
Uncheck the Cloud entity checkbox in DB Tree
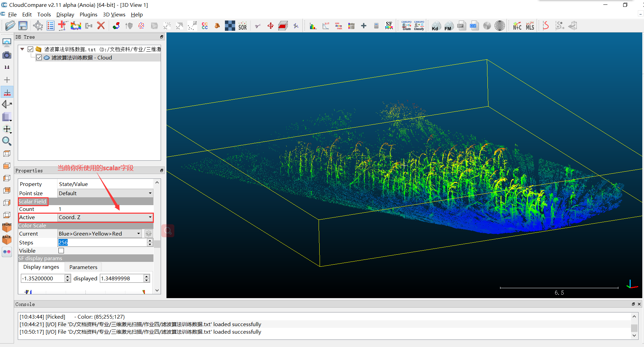39,57
